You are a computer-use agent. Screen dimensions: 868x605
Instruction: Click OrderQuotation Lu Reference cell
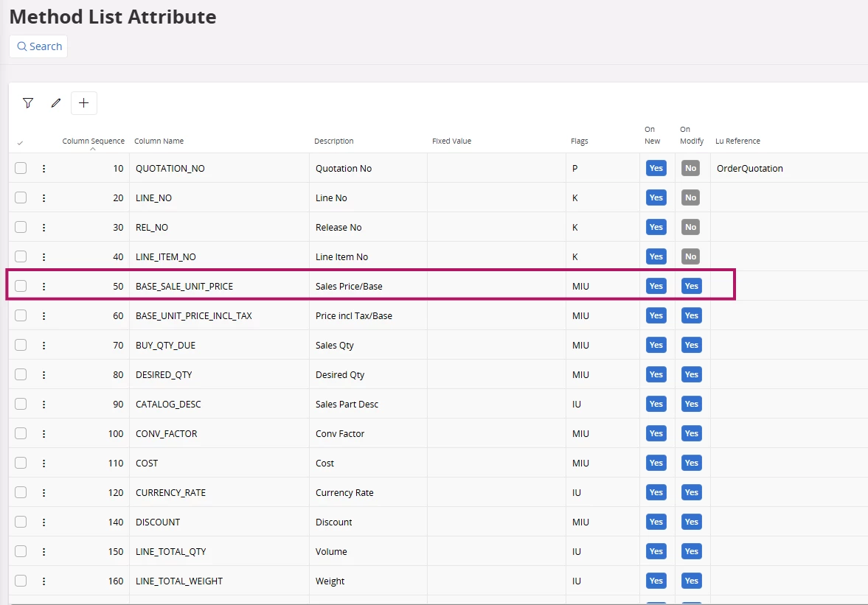749,169
